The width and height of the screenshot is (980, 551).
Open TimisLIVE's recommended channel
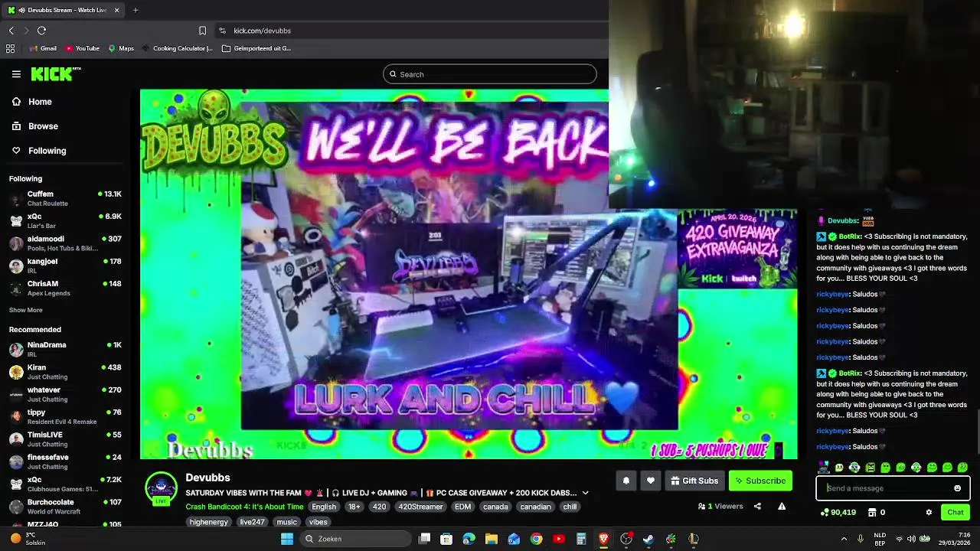[65, 439]
